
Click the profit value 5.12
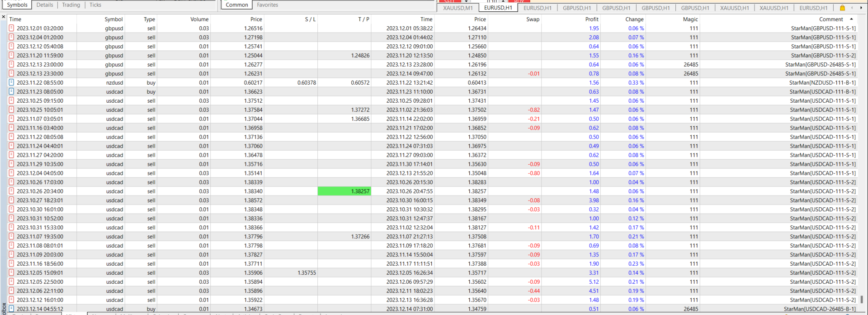594,282
